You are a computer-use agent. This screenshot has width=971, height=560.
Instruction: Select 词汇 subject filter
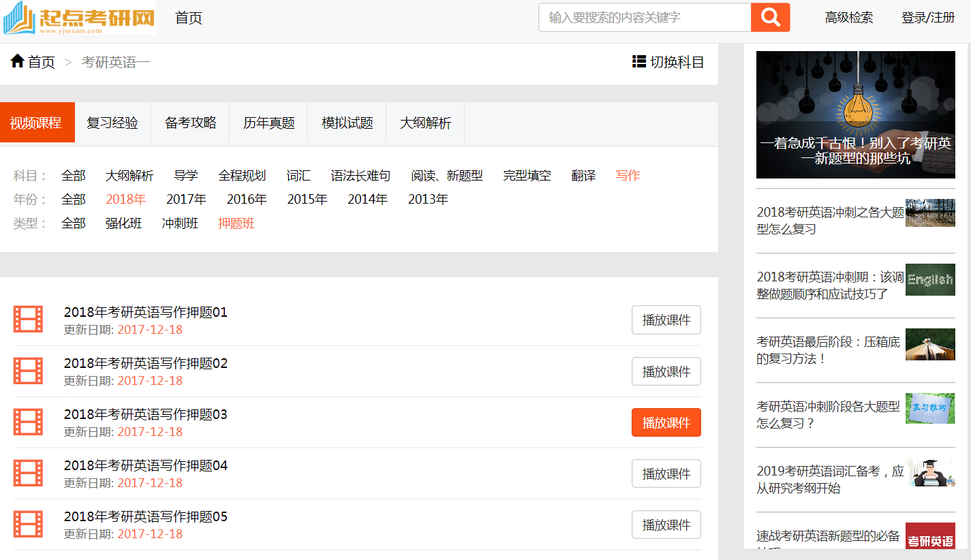coord(298,176)
